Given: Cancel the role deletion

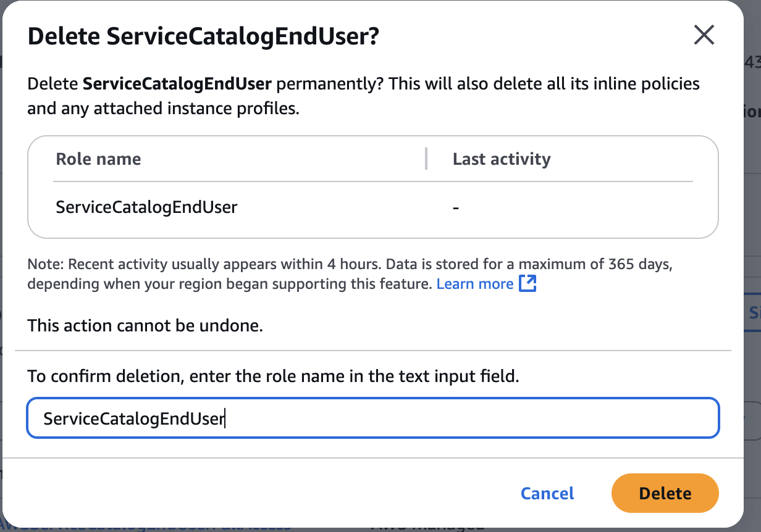Looking at the screenshot, I should click(547, 493).
